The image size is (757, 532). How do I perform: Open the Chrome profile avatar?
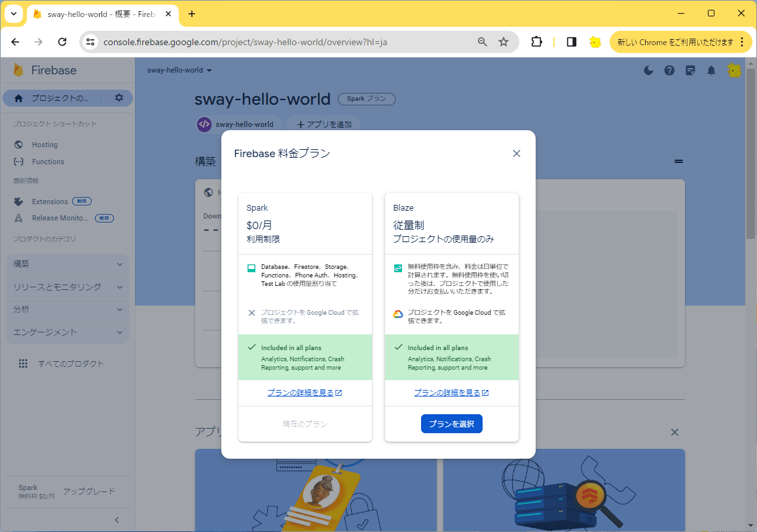595,42
